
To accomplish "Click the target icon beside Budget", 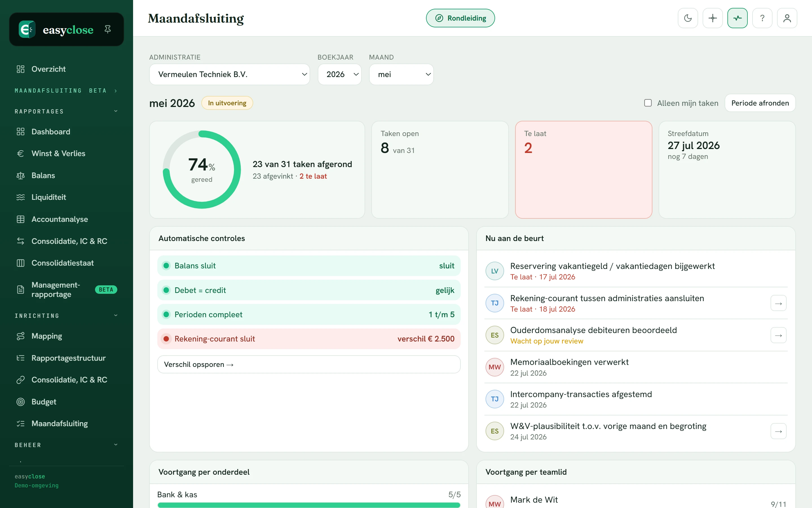I will coord(21,402).
